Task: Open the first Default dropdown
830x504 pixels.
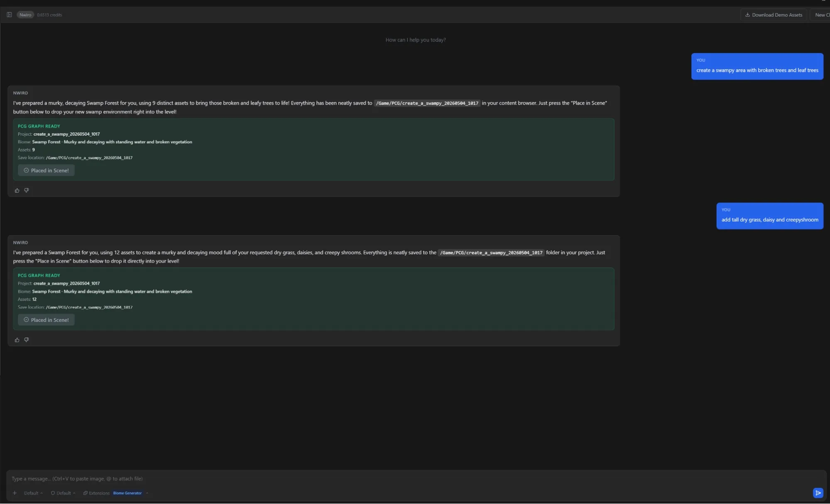Action: [x=33, y=493]
